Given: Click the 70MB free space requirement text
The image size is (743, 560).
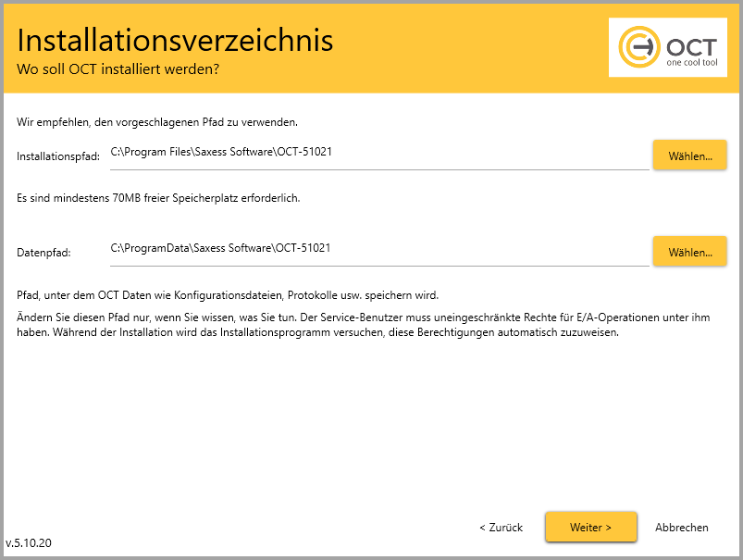Looking at the screenshot, I should (x=157, y=198).
